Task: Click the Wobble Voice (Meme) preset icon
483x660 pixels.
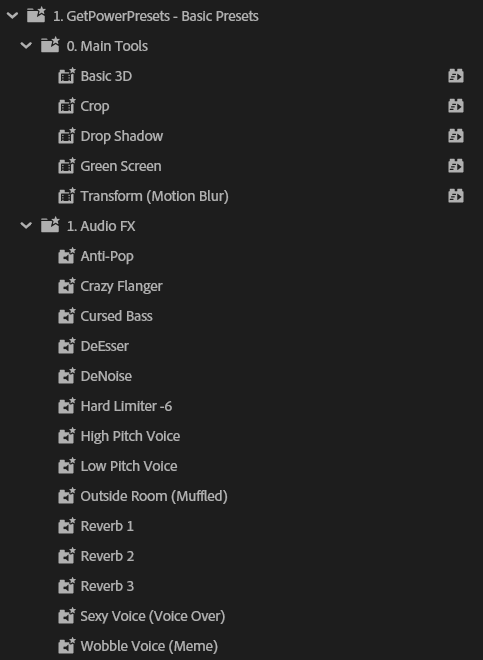Action: [67, 646]
